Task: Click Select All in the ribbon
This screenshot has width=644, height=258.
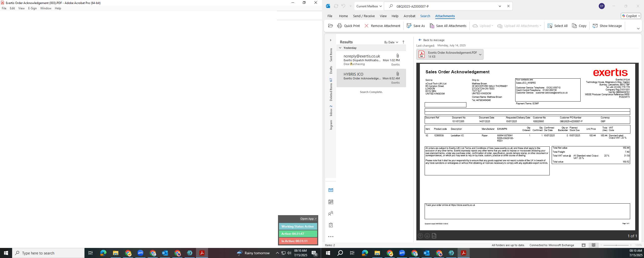Action: (557, 26)
